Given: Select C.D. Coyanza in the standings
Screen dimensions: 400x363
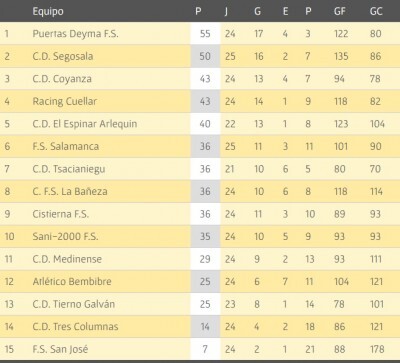Looking at the screenshot, I should click(62, 79).
